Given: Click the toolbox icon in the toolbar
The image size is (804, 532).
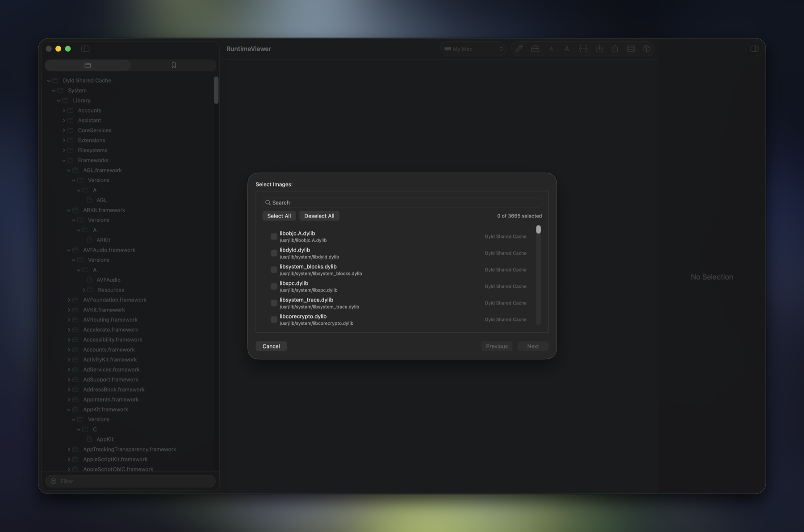Looking at the screenshot, I should [535, 49].
